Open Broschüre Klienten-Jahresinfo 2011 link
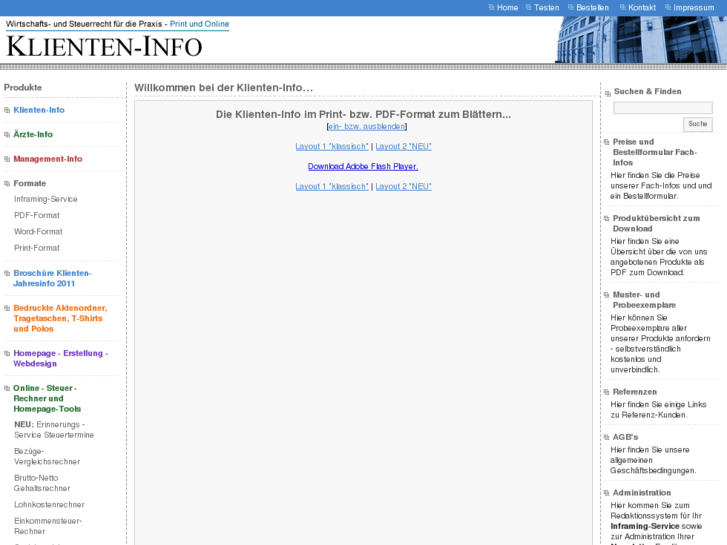727x545 pixels. (52, 278)
